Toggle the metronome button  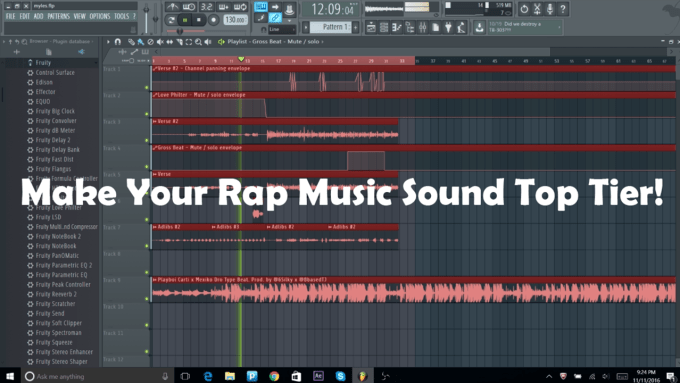172,7
